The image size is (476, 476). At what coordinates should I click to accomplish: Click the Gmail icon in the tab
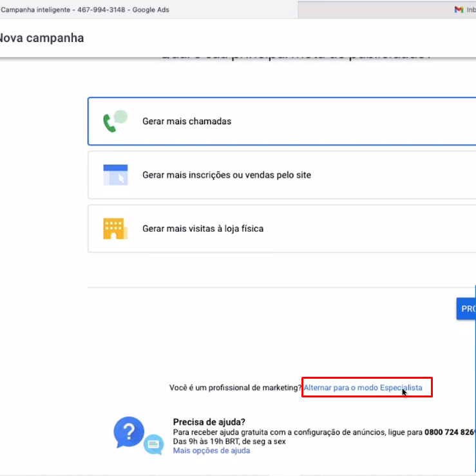(x=459, y=10)
